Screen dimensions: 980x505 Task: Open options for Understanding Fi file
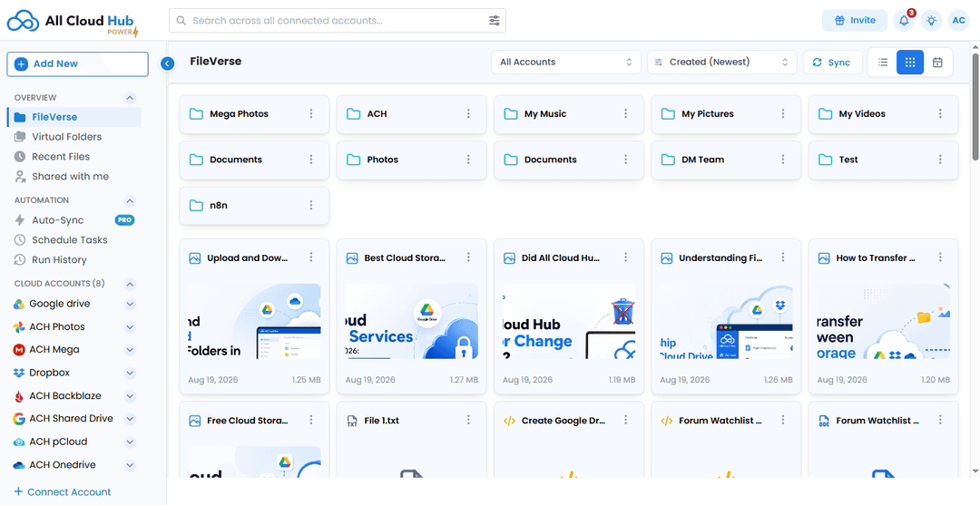[783, 257]
